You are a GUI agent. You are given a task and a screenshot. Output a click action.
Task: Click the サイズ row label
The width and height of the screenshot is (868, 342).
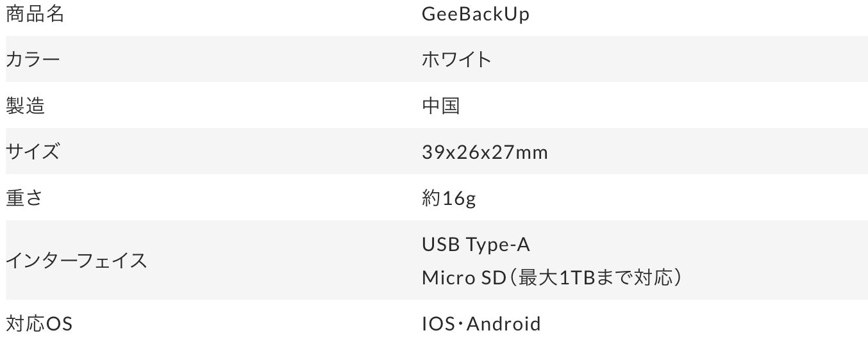[x=33, y=152]
